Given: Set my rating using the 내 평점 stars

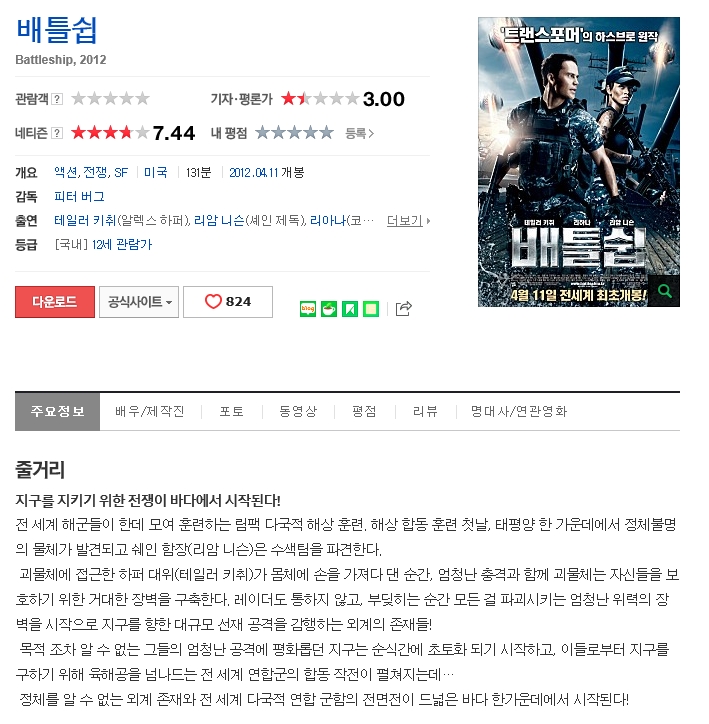Looking at the screenshot, I should pos(294,133).
